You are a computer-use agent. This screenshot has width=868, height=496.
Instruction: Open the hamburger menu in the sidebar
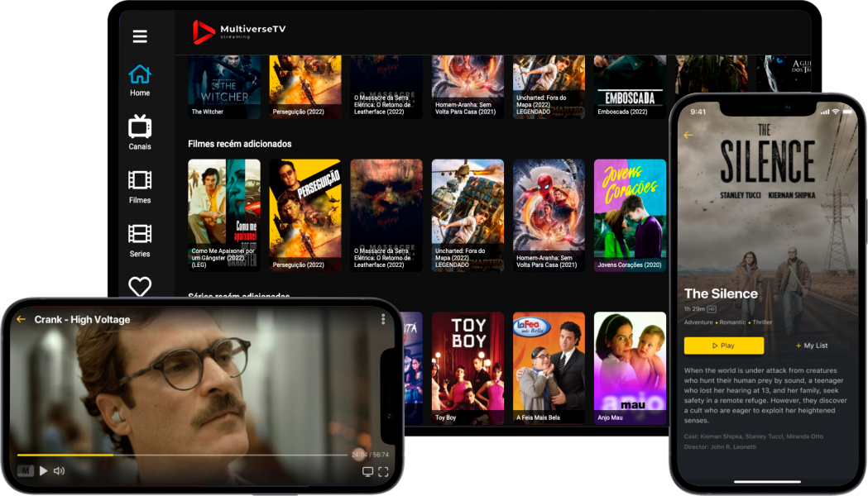(140, 36)
